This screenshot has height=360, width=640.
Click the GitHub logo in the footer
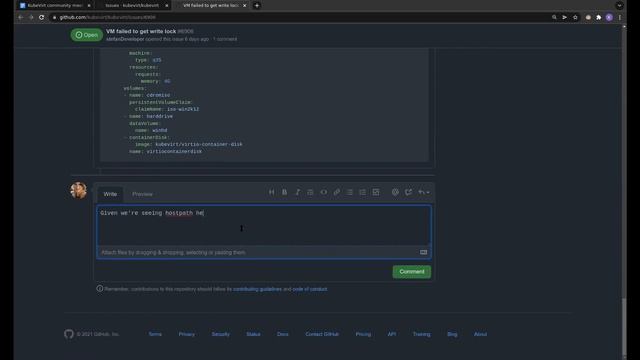(69, 334)
